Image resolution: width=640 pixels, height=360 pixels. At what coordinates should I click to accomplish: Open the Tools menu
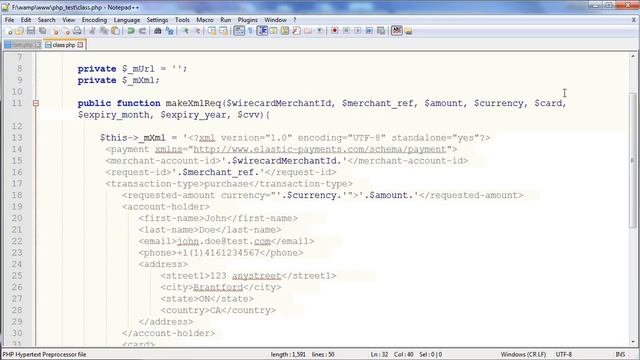coord(182,20)
